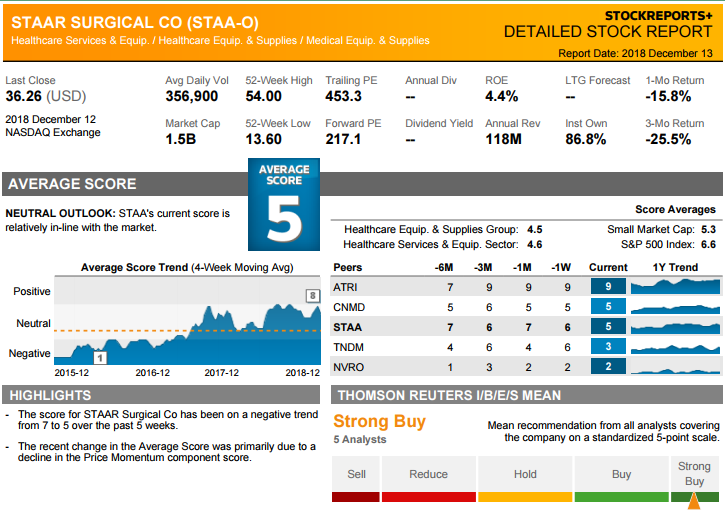Click NVRO current score box 2
Viewport: 725px width, 516px height.
pyautogui.click(x=608, y=366)
